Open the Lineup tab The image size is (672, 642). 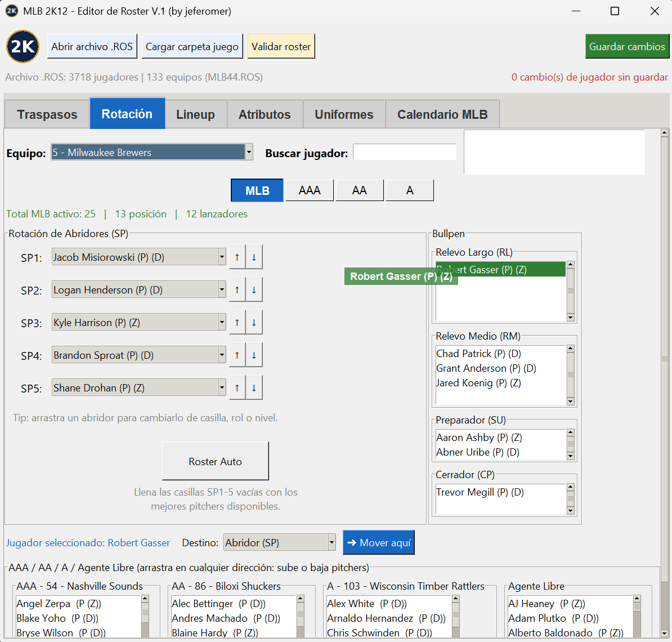[x=195, y=114]
